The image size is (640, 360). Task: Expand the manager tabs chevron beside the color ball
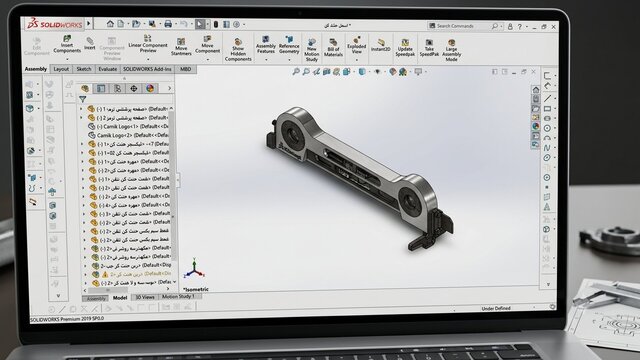pyautogui.click(x=169, y=88)
